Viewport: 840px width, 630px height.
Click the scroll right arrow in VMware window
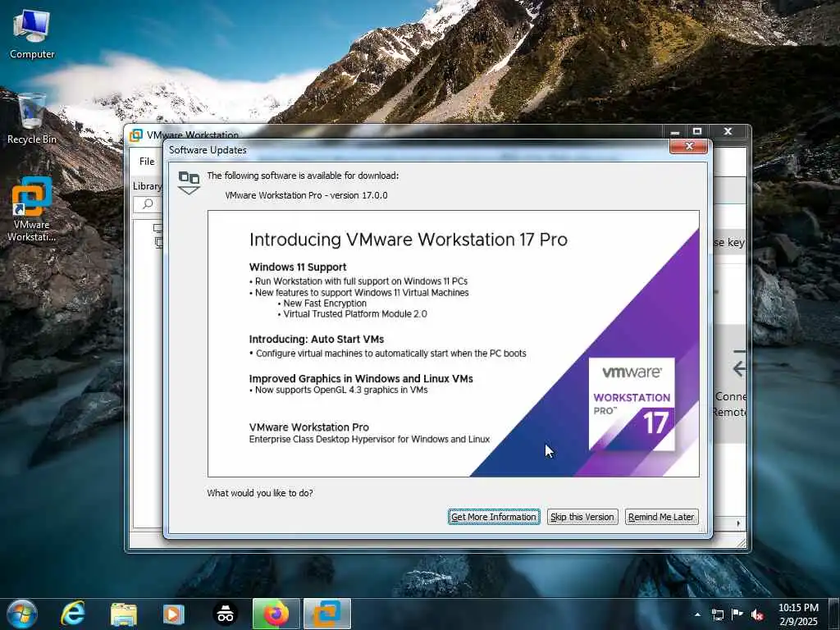738,523
